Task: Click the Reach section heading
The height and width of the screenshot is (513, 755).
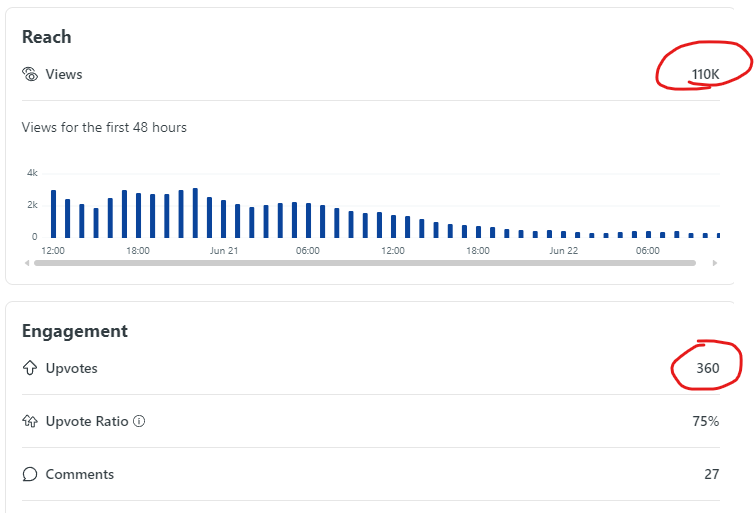Action: tap(47, 37)
